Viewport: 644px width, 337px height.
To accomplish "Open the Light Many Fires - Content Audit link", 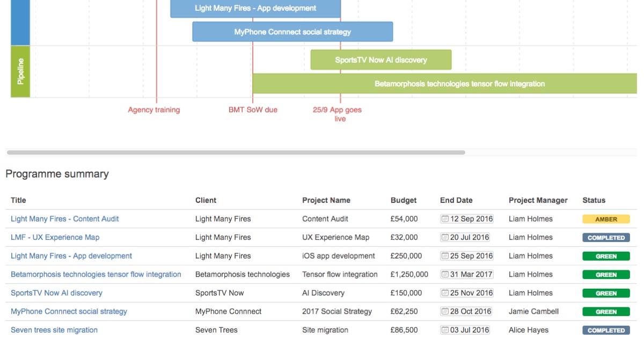I will coord(64,218).
